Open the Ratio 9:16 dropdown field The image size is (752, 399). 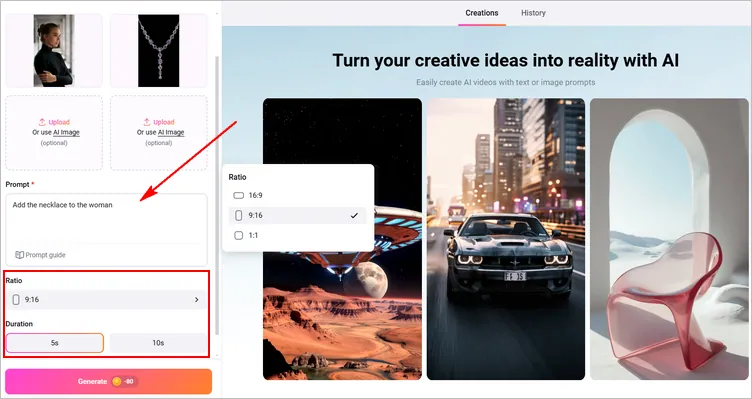tap(106, 300)
